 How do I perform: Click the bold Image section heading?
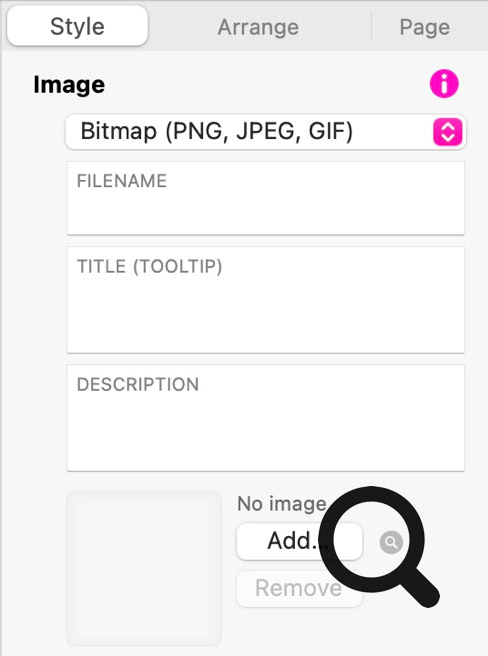(69, 85)
